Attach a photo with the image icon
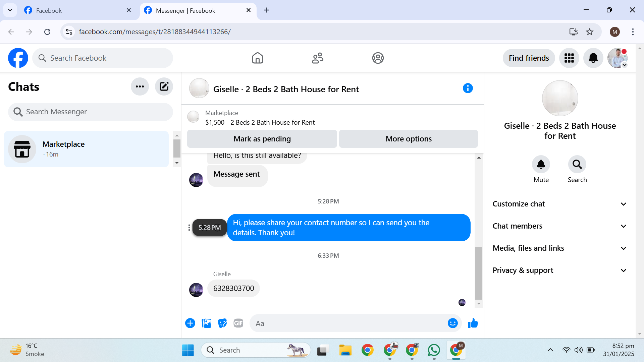644x362 pixels. (x=206, y=323)
